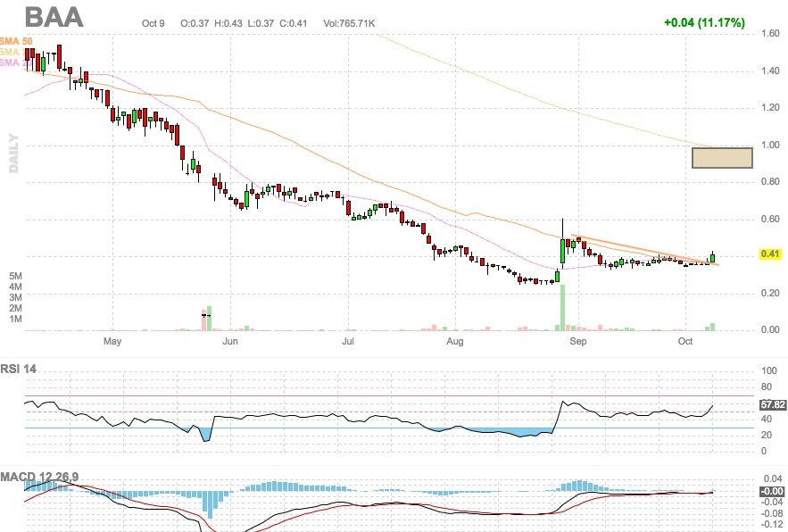The image size is (788, 532).
Task: Select the beige price target rectangle
Action: click(x=722, y=158)
